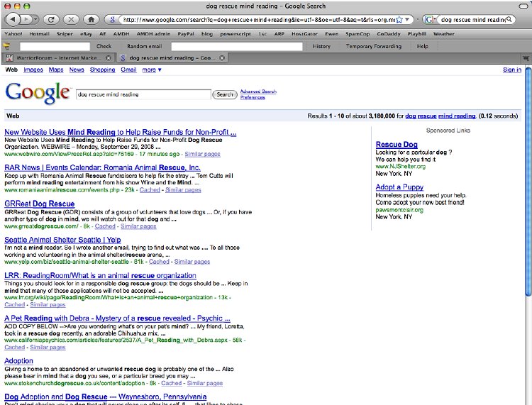
Task: Open the GoDaddy bookmark
Action: click(389, 33)
